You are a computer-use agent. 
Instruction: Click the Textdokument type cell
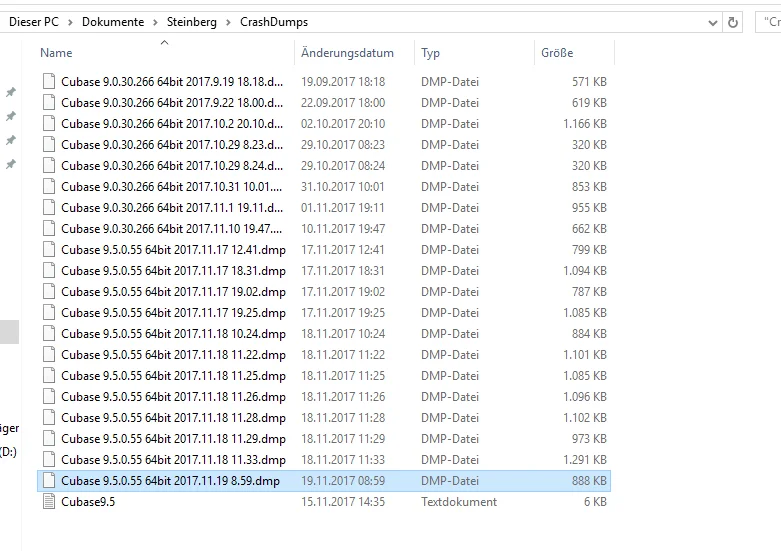point(459,502)
